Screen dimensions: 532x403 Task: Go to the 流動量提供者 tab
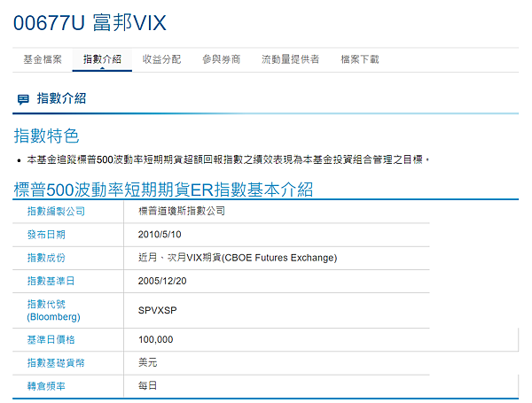click(291, 59)
